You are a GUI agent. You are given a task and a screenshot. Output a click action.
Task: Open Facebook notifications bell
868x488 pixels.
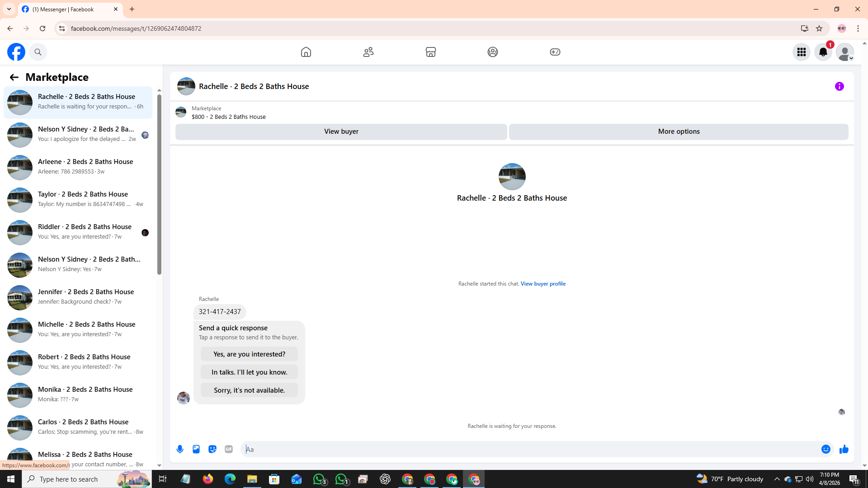(823, 52)
